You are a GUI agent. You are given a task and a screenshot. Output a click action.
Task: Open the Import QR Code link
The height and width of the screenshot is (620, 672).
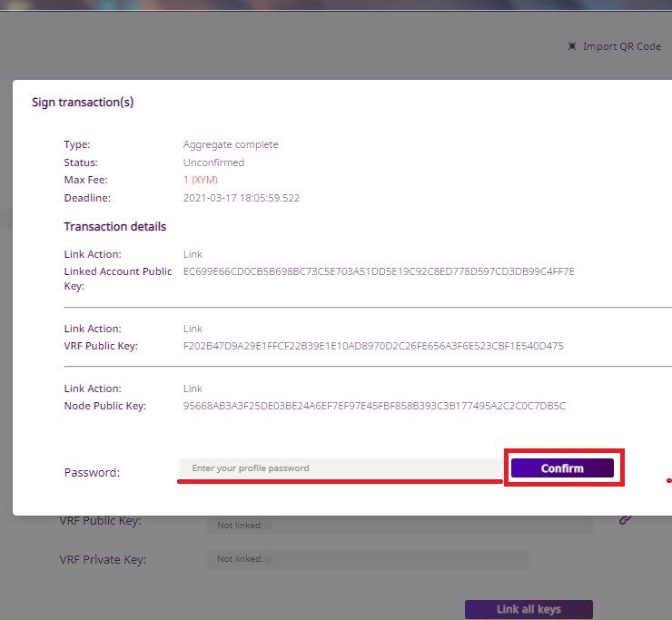point(621,46)
